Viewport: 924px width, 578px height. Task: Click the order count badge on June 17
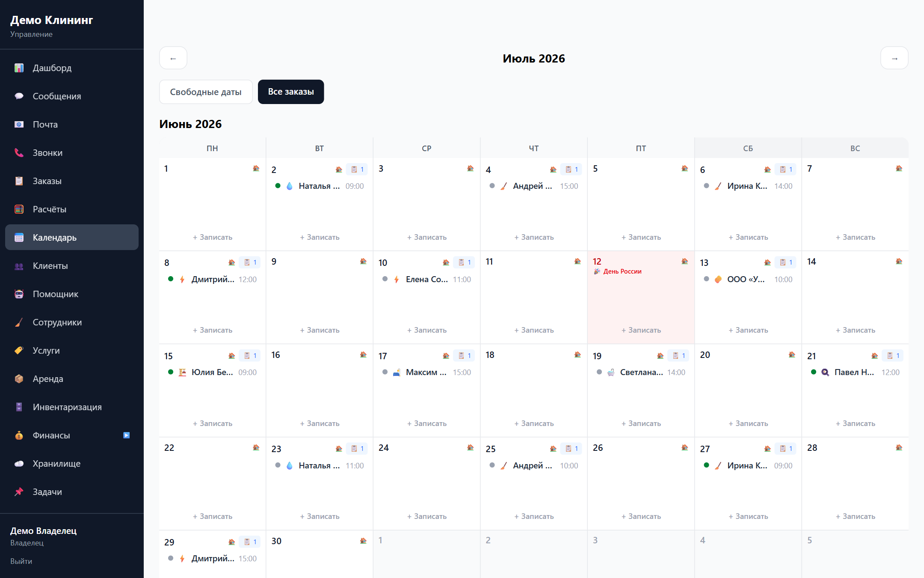465,356
